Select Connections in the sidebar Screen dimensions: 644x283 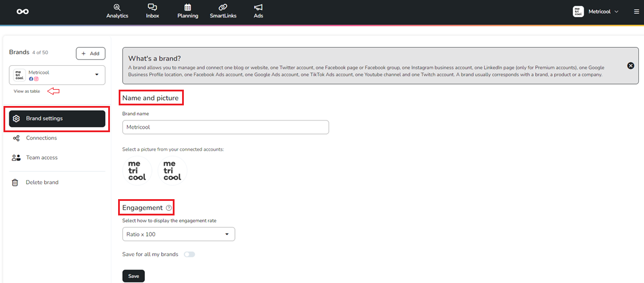tap(41, 138)
